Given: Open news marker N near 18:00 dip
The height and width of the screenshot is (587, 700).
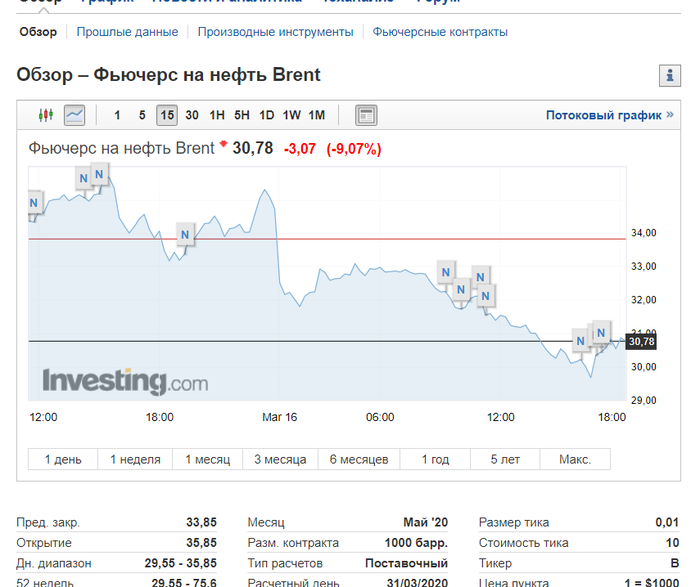Looking at the screenshot, I should pos(184,235).
